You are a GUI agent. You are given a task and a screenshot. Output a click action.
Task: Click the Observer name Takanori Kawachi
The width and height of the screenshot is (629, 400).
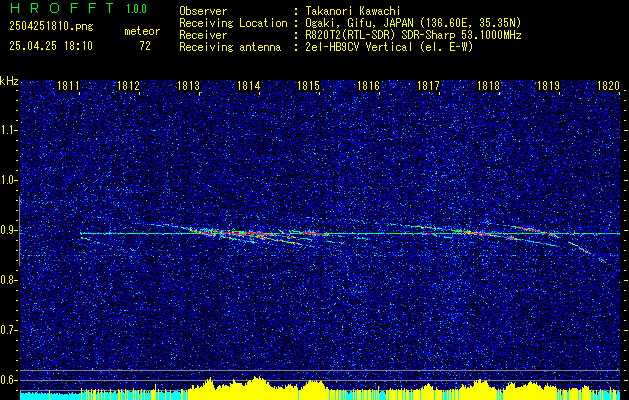point(352,11)
